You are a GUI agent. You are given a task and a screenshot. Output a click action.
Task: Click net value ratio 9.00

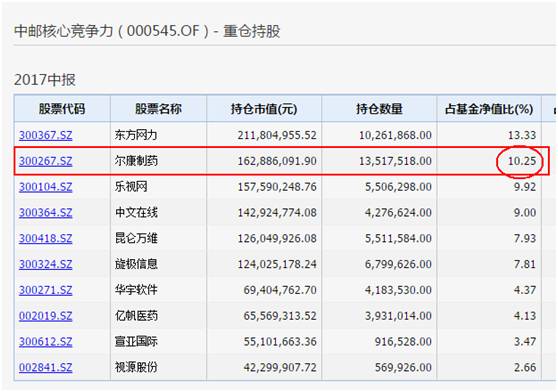(525, 213)
